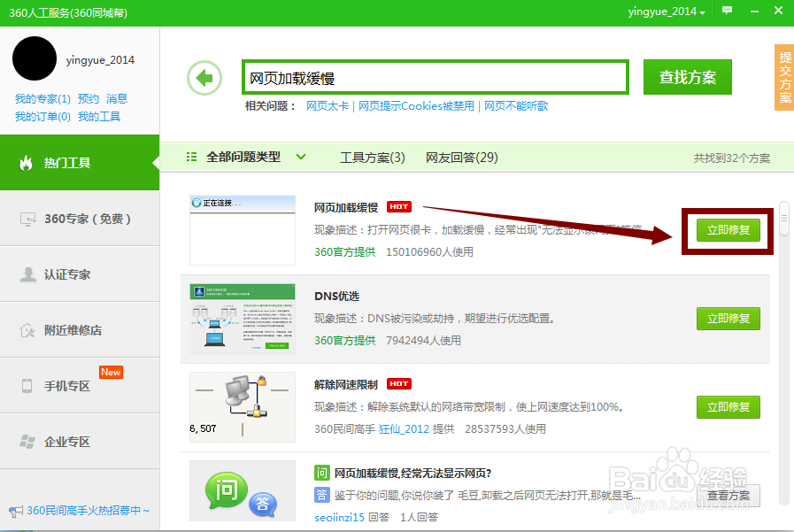Click related question 网页提示Cookies被禁用
794x532 pixels.
pos(416,106)
